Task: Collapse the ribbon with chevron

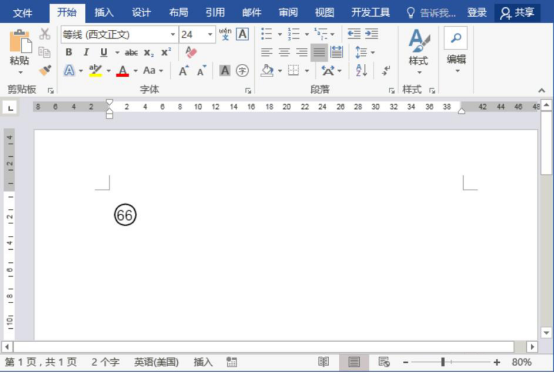Action: 541,90
